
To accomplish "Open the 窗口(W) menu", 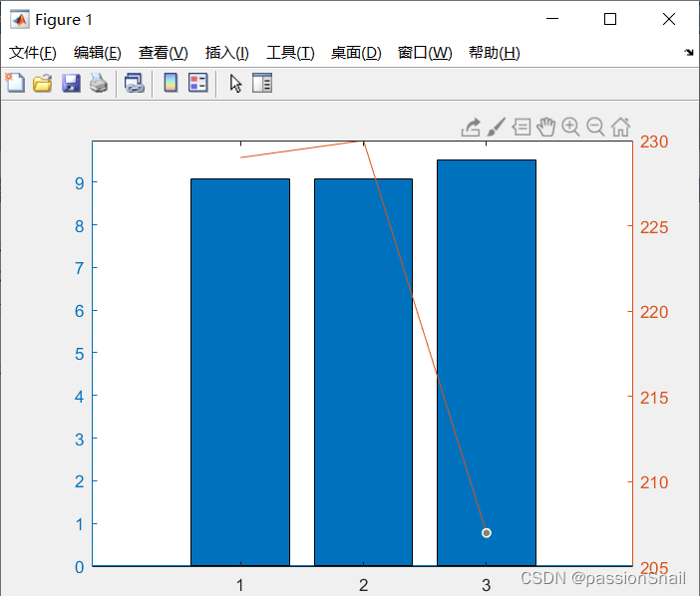I will pos(425,53).
